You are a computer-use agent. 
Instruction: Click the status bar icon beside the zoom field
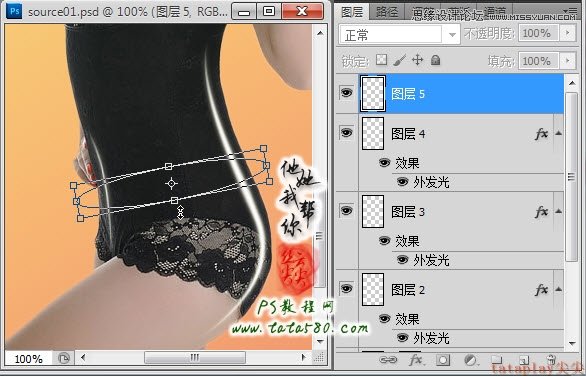coord(64,358)
